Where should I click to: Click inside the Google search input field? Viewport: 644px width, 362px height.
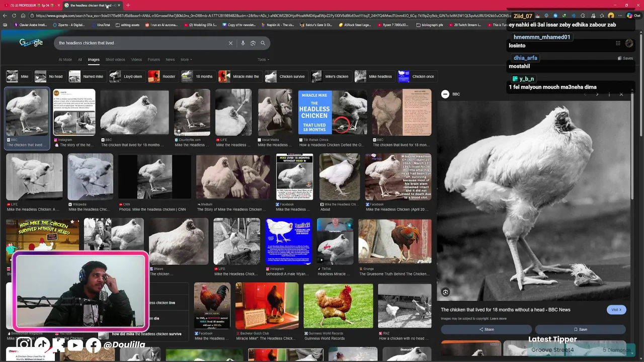click(141, 43)
